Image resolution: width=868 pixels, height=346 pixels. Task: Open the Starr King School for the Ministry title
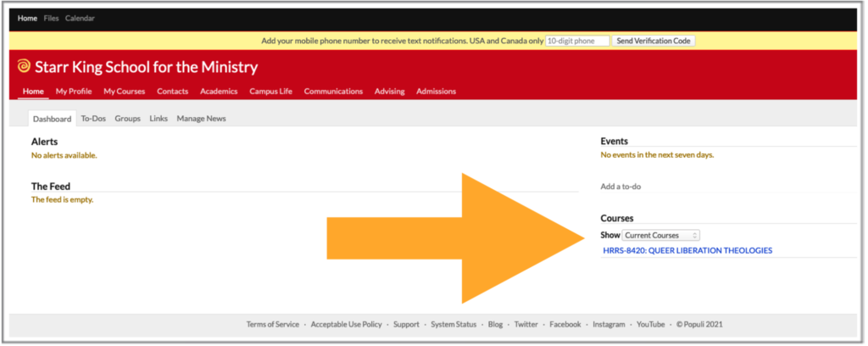click(x=146, y=67)
